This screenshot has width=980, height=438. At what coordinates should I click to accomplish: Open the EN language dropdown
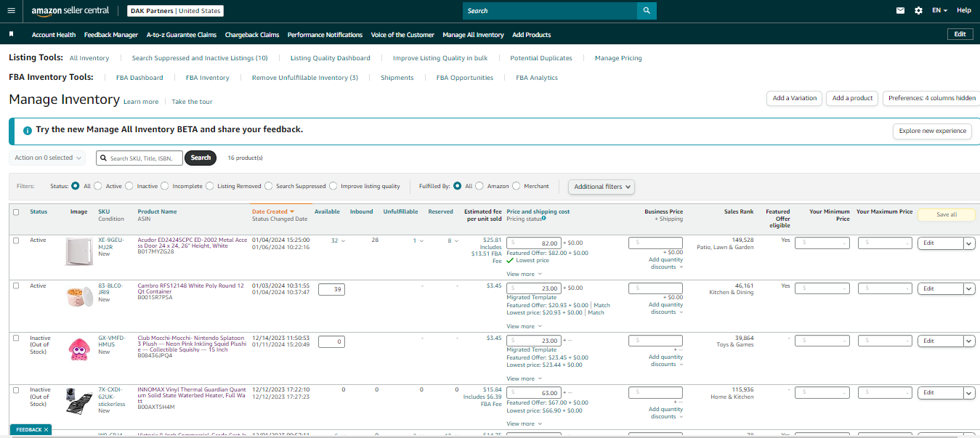click(x=940, y=11)
